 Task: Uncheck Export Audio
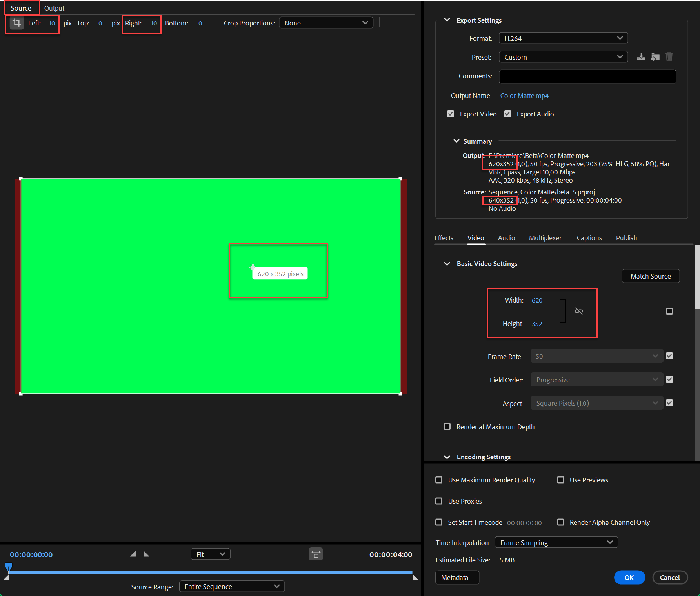(x=508, y=114)
